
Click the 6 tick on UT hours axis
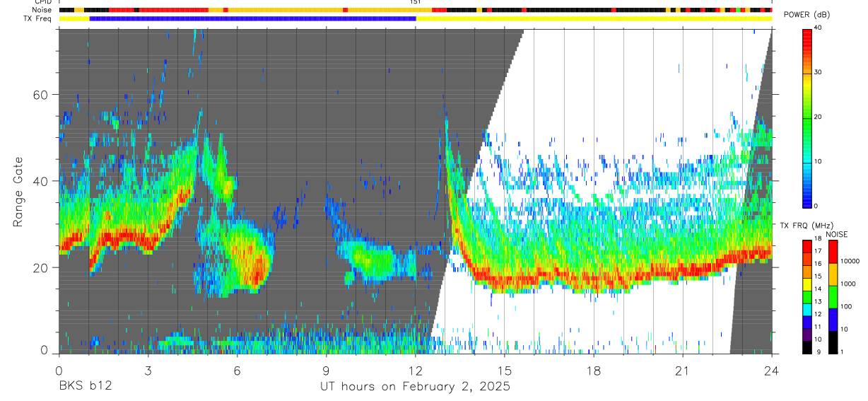[x=237, y=370]
